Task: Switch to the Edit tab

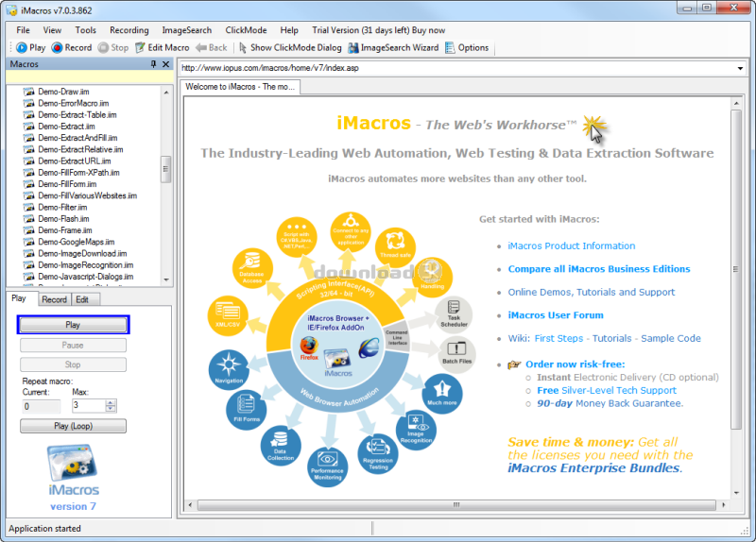Action: (x=82, y=299)
